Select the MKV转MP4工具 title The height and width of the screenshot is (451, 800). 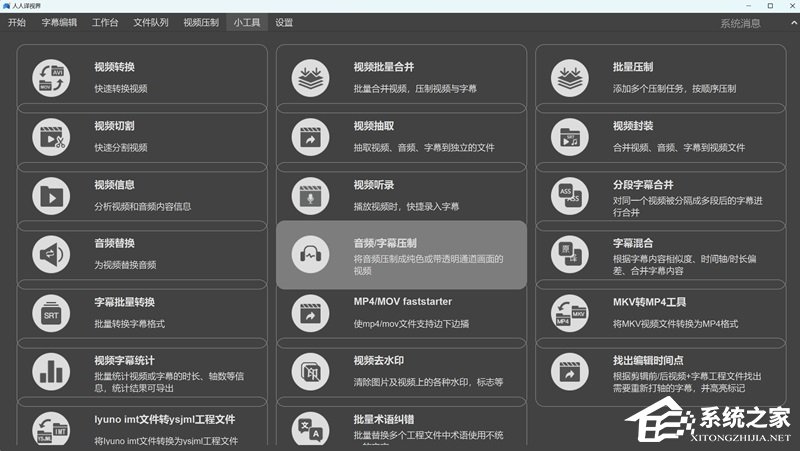tap(649, 302)
